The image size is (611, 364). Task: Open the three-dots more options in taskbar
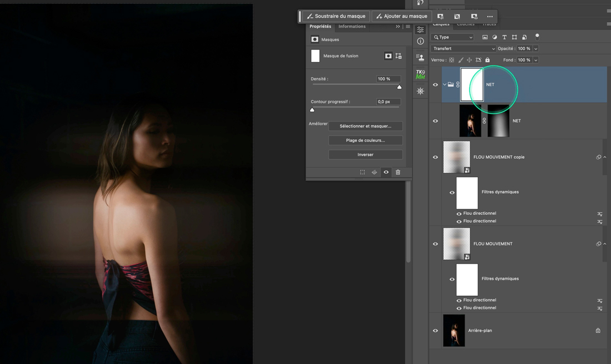click(489, 17)
